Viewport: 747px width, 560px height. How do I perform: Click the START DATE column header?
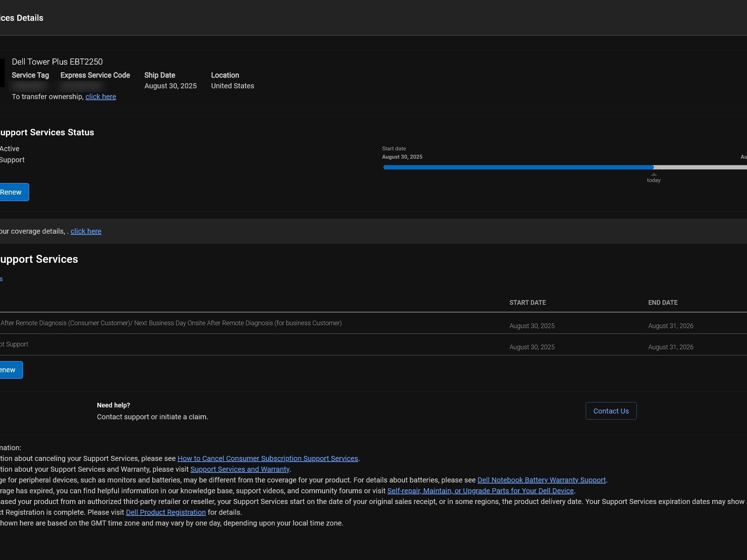point(528,303)
